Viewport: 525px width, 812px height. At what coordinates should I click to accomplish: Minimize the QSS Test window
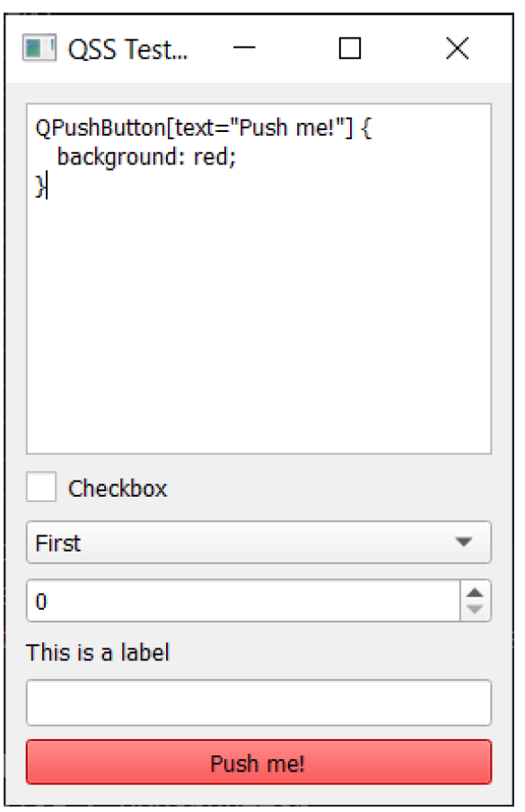(244, 49)
